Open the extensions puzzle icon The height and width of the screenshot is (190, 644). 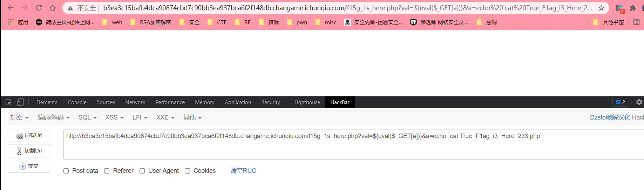tap(633, 8)
